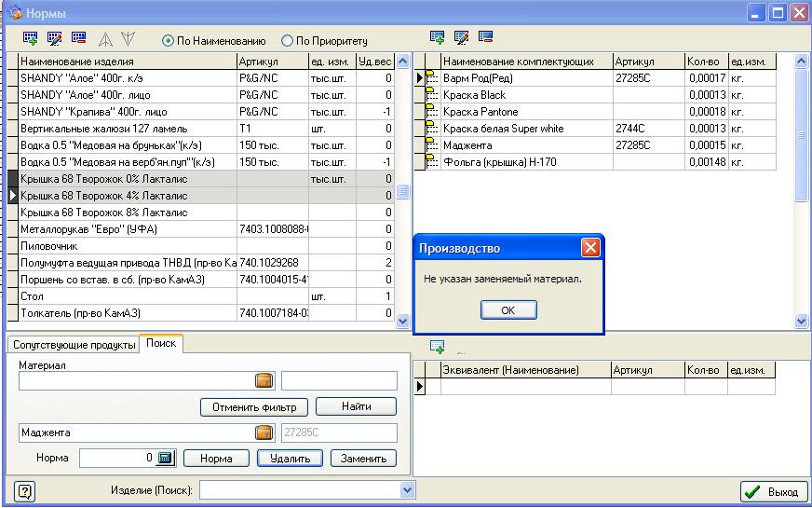
Task: Switch to the Поиск tab
Action: 161,344
